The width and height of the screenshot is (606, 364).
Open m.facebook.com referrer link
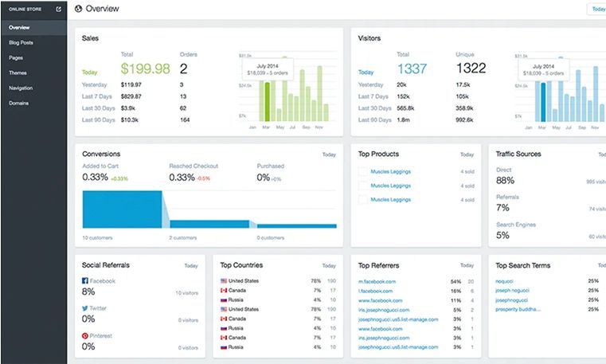pyautogui.click(x=377, y=282)
